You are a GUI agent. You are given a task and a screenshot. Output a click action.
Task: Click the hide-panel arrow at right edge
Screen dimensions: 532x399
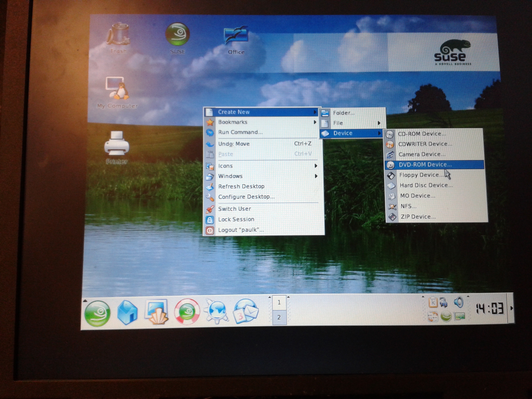[x=511, y=308]
